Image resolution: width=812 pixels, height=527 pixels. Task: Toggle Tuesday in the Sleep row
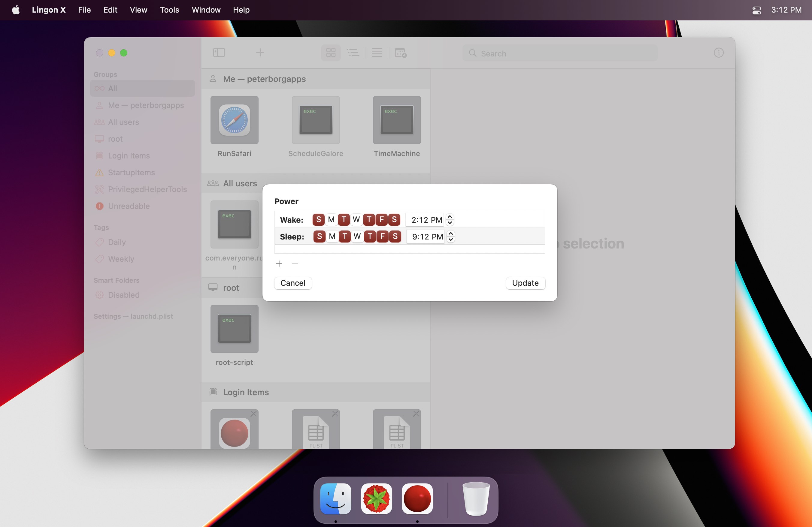click(x=344, y=236)
